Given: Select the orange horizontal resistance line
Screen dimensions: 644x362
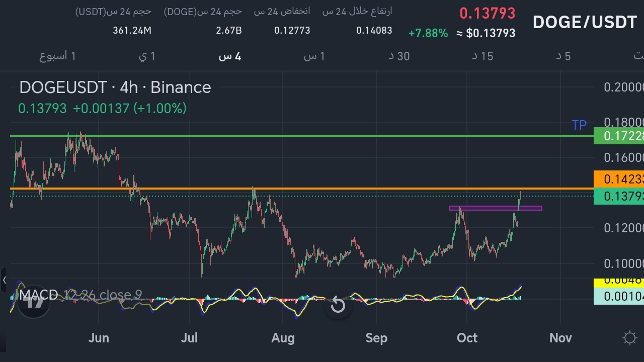Looking at the screenshot, I should click(302, 189).
